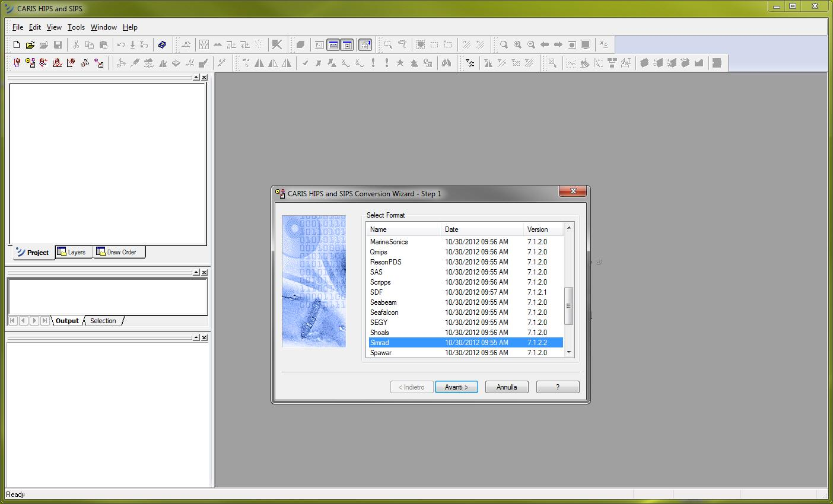Image resolution: width=833 pixels, height=504 pixels.
Task: Close the bottom-left panel with its X
Action: [x=204, y=337]
